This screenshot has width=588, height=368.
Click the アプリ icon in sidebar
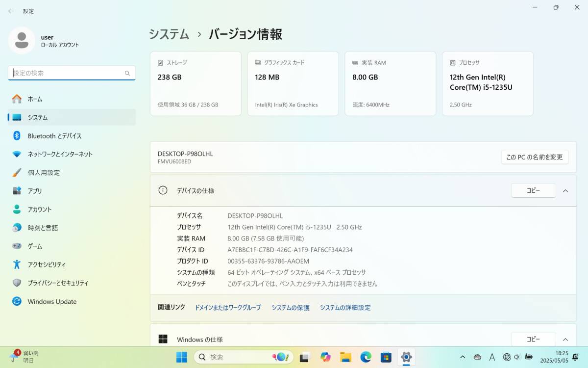pos(17,191)
